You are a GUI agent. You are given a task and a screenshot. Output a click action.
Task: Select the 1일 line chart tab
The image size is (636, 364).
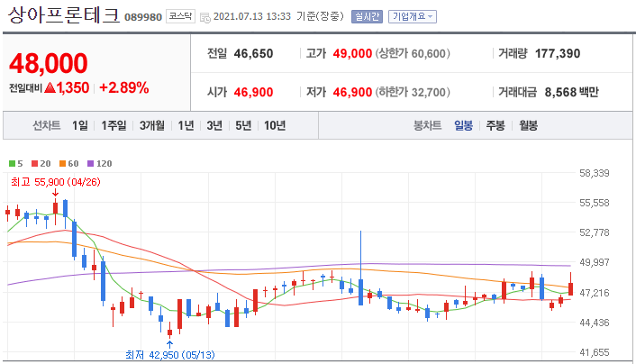click(80, 126)
